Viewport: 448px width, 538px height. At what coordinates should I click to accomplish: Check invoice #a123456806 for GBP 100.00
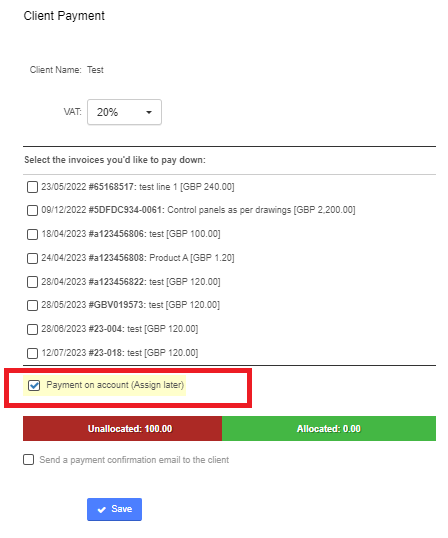(x=32, y=234)
